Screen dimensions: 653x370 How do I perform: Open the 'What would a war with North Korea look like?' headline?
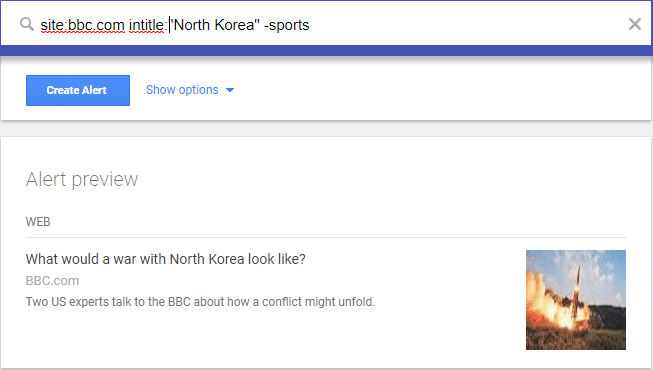pos(166,259)
